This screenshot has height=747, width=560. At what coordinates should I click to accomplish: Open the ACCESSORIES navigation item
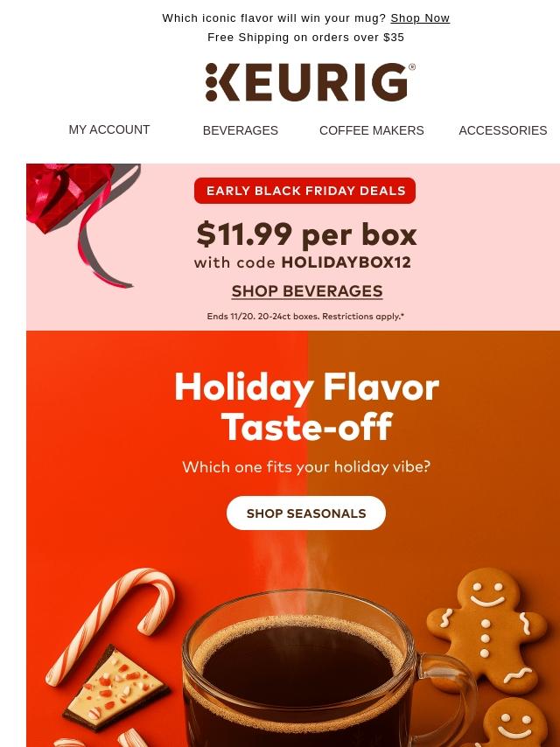pyautogui.click(x=503, y=130)
